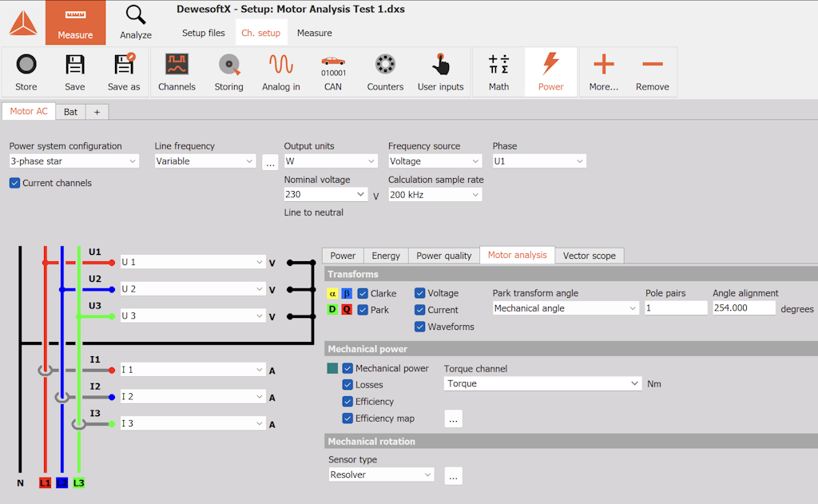Click the teal Mechanical power color swatch
This screenshot has width=818, height=504.
[332, 368]
